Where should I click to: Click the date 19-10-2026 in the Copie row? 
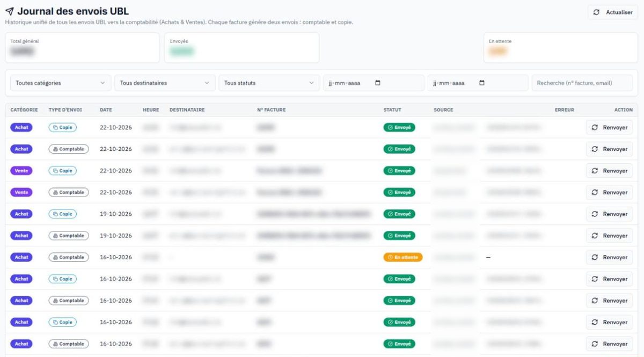(116, 214)
